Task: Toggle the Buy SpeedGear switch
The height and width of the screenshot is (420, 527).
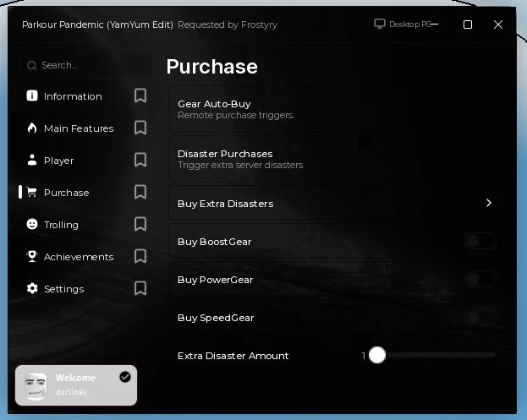Action: (480, 317)
